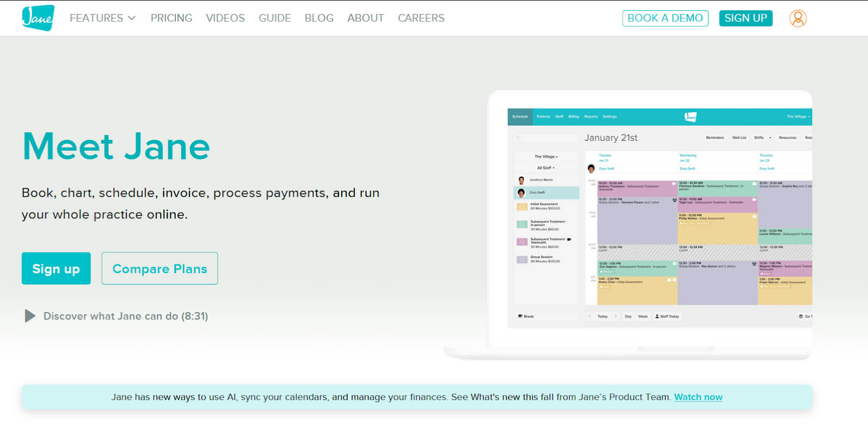Click Tuesday 12:00 Lunch block in preview
Image resolution: width=868 pixels, height=446 pixels.
pyautogui.click(x=637, y=252)
